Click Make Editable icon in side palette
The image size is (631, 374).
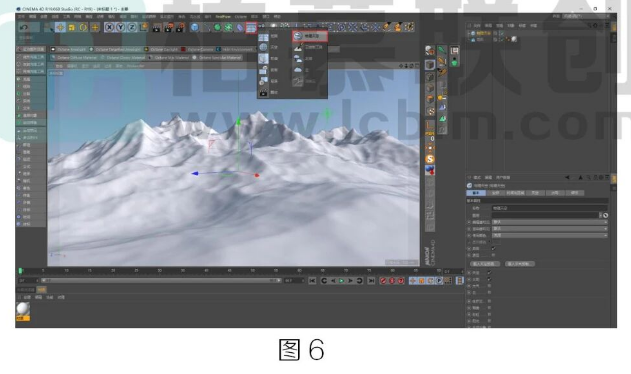[x=430, y=50]
